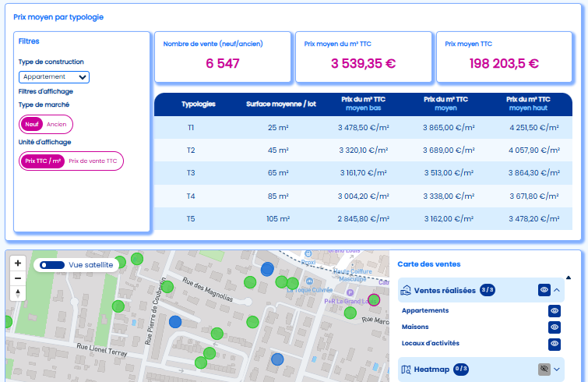Reset map bearing with compass button
The image size is (588, 382).
pos(18,293)
